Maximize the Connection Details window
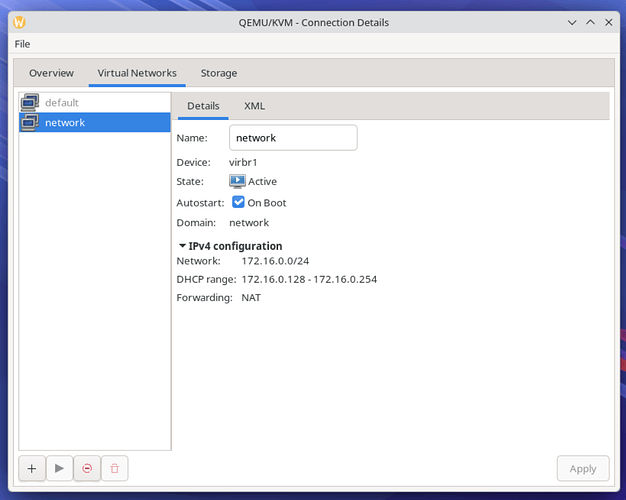This screenshot has height=500, width=626. coord(590,22)
